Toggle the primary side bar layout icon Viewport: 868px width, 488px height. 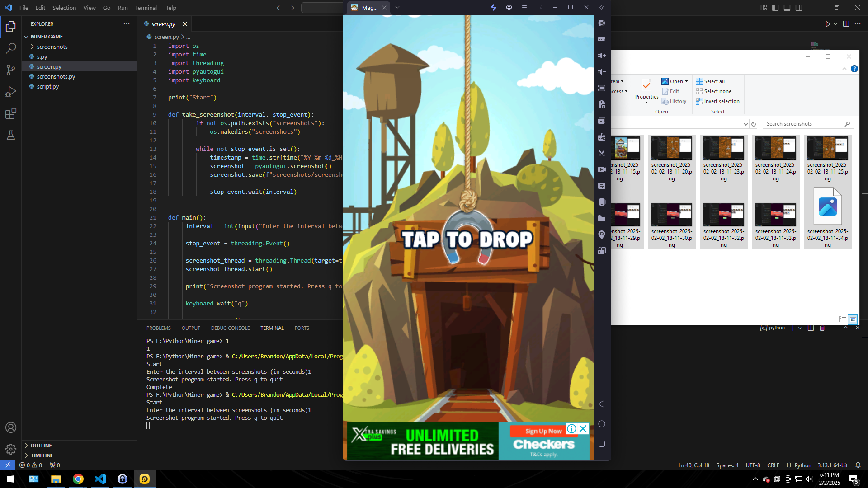(775, 8)
